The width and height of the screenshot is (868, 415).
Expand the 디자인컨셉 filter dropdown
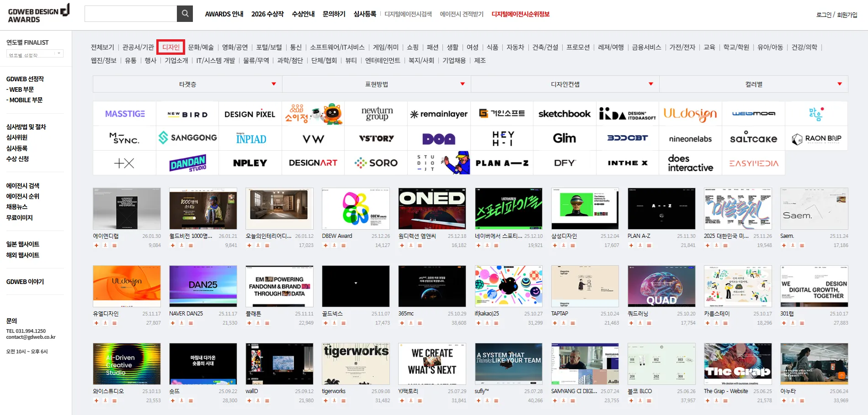tap(565, 84)
